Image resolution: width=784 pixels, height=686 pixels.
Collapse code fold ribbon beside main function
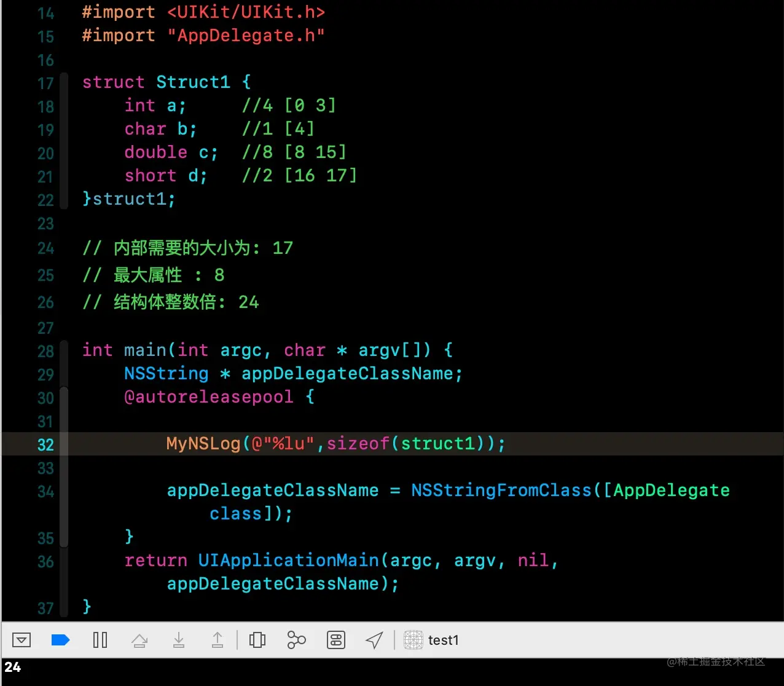click(x=65, y=363)
